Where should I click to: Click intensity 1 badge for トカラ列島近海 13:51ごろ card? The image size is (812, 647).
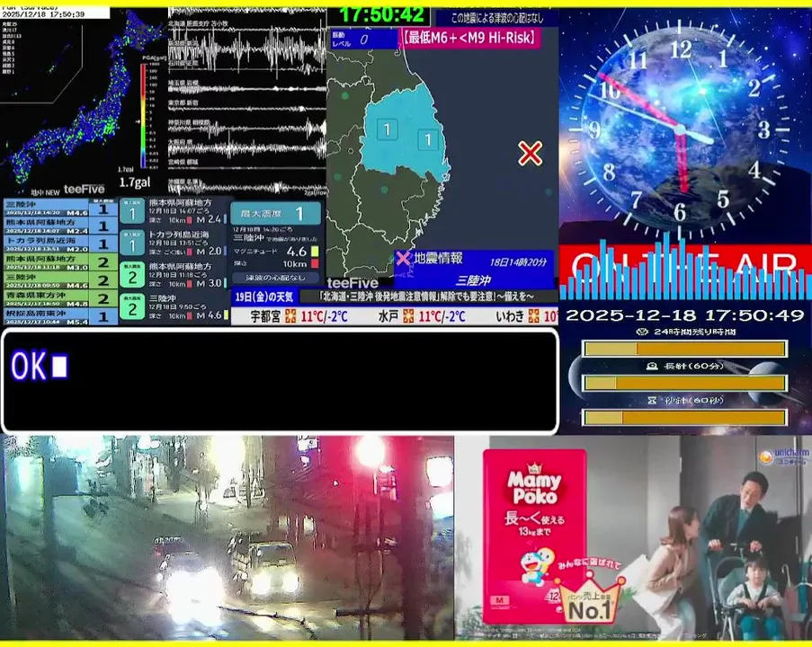tap(132, 244)
